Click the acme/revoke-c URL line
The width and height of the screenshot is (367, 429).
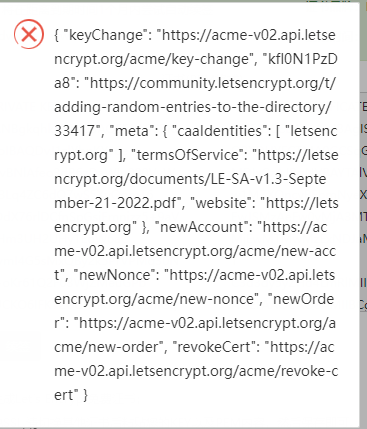point(196,371)
